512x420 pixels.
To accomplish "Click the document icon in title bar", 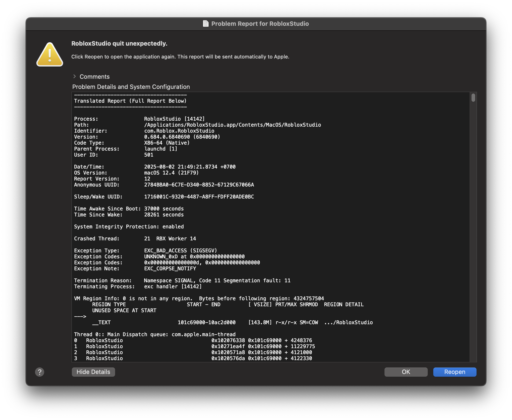I will tap(206, 23).
